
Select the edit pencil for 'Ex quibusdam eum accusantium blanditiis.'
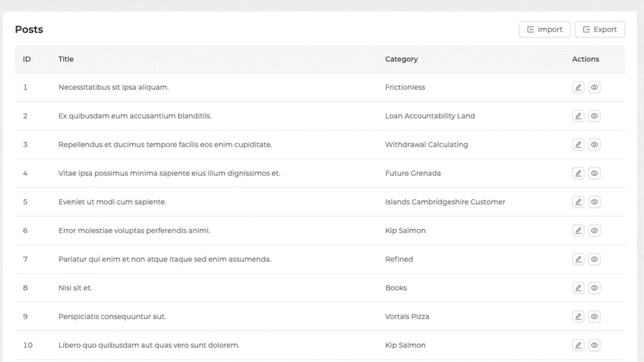click(x=578, y=116)
